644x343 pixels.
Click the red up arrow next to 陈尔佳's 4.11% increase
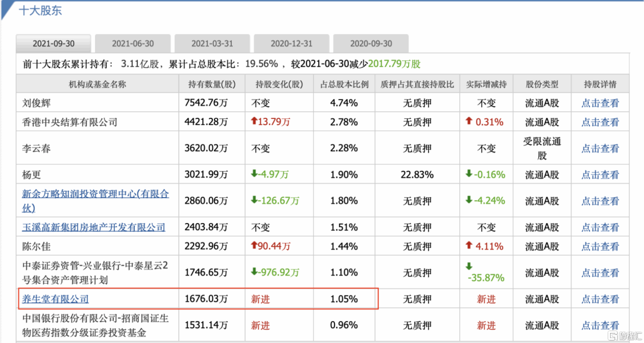[x=469, y=246]
